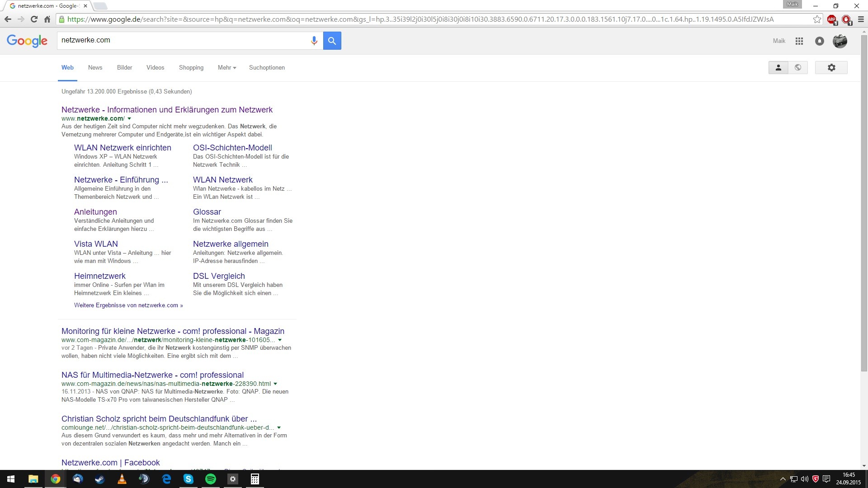
Task: Open dropdown arrow for NAS Multimedia result URL
Action: [x=275, y=384]
